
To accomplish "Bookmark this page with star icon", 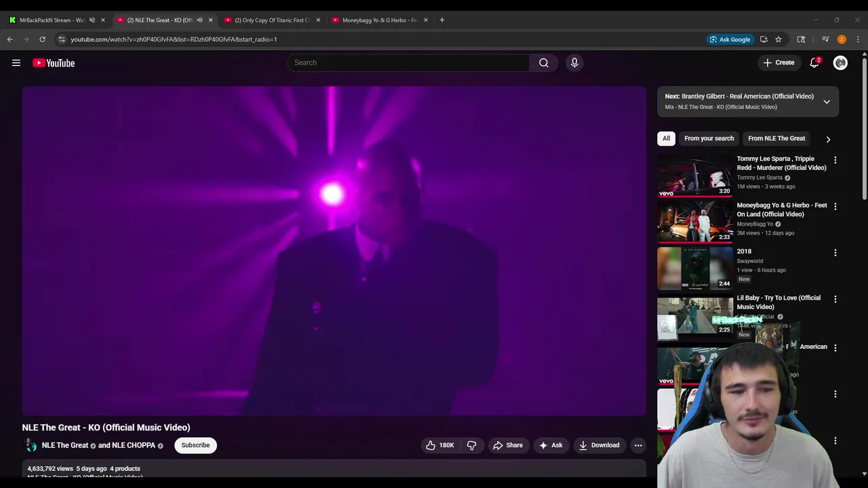I will [778, 39].
